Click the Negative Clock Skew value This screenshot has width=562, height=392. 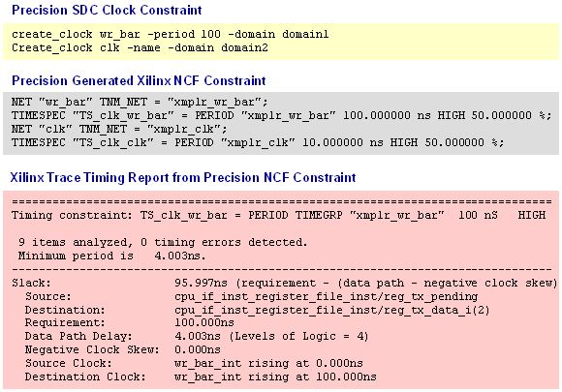tap(198, 349)
